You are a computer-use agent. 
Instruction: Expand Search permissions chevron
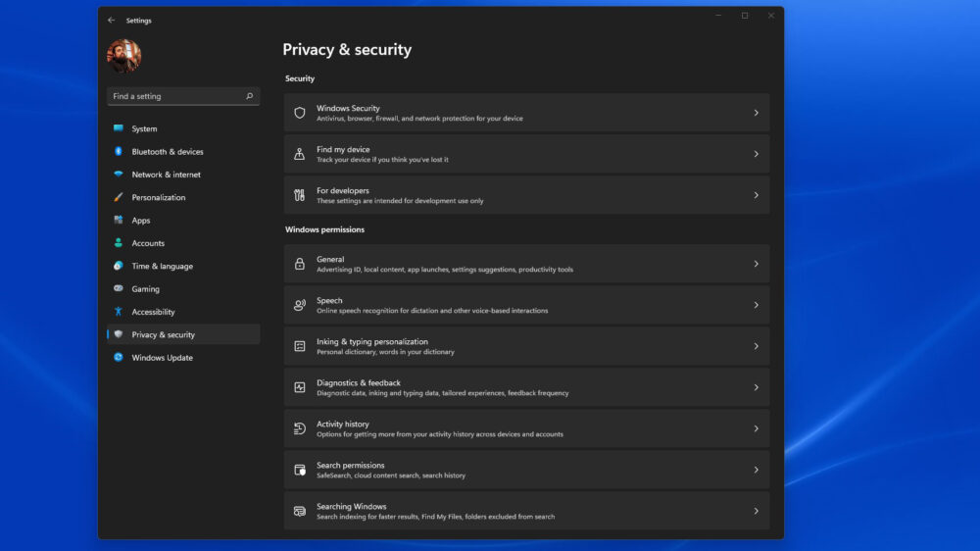(756, 470)
